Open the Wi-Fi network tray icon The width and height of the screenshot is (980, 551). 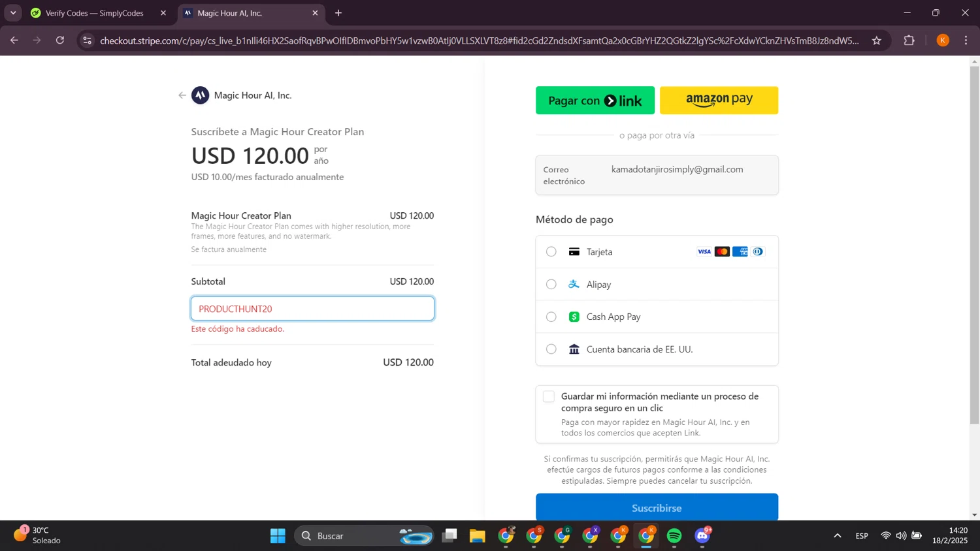(x=885, y=536)
